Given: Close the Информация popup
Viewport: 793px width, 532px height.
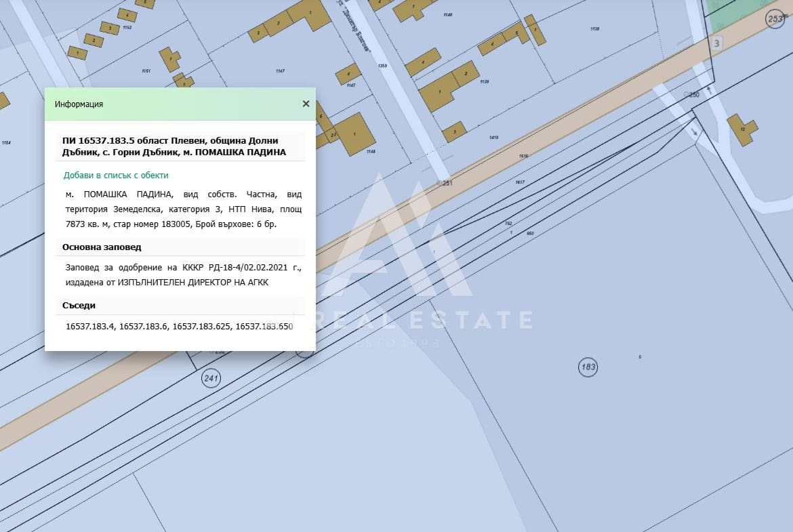Looking at the screenshot, I should tap(306, 104).
